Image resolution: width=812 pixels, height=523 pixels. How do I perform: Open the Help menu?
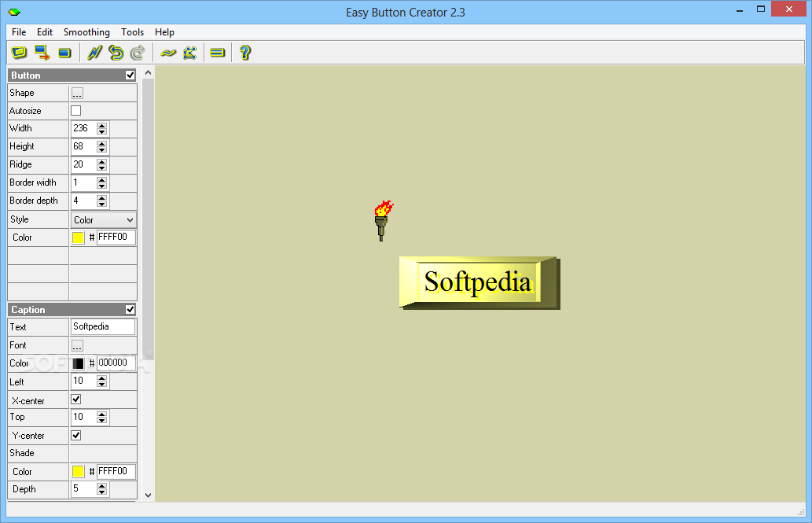pyautogui.click(x=164, y=32)
